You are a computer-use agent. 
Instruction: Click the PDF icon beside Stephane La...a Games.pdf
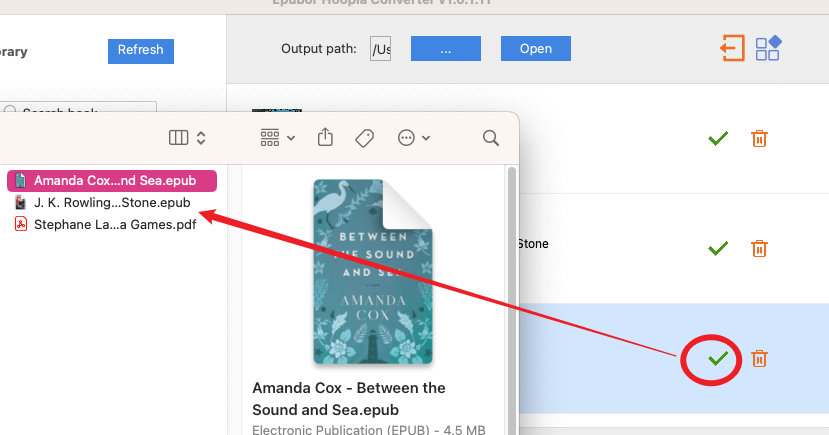point(21,224)
